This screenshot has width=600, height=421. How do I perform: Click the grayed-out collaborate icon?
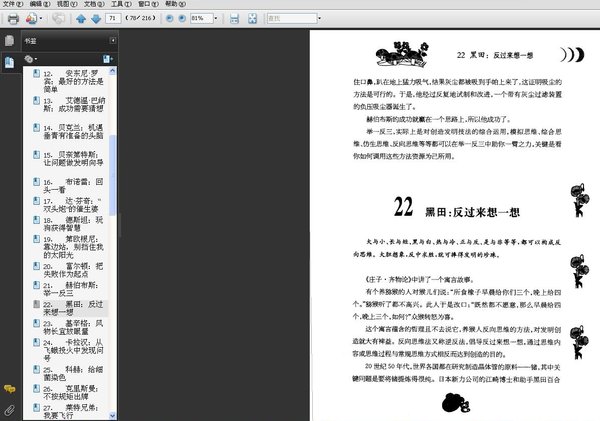coord(58,18)
